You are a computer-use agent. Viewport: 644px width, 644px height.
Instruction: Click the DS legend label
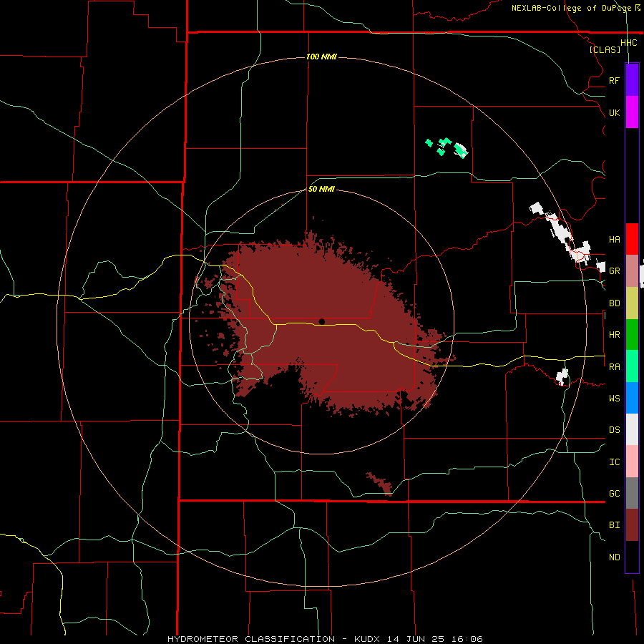pos(614,430)
